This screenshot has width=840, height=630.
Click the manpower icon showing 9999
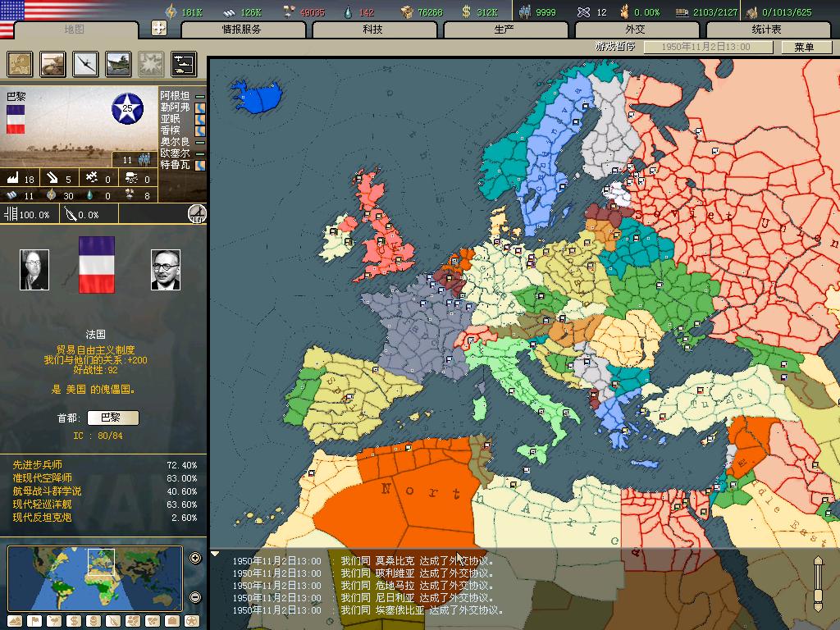tap(526, 11)
